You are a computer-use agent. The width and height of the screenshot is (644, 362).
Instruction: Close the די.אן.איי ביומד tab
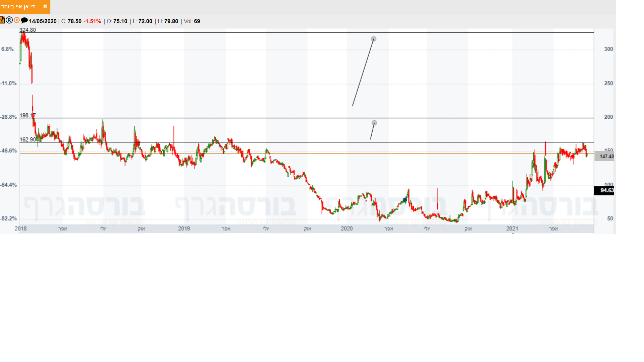coord(45,6)
